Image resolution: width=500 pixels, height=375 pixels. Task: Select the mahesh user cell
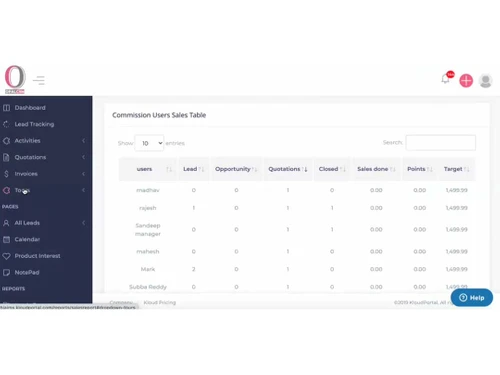148,251
